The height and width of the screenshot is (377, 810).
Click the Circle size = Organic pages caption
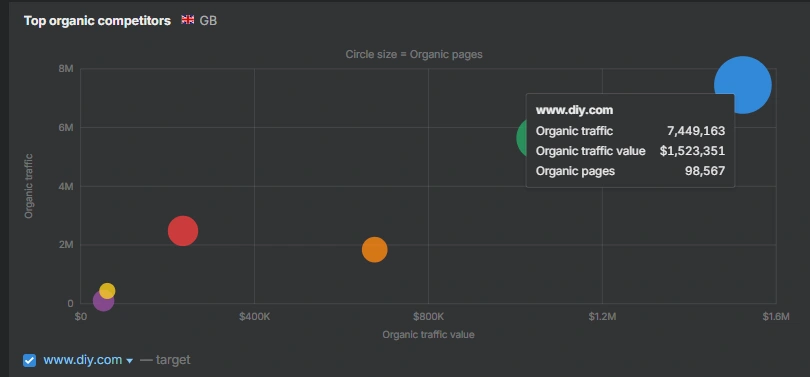[414, 54]
